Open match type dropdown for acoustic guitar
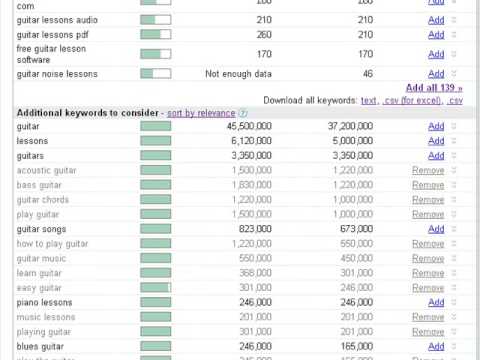 [454, 170]
